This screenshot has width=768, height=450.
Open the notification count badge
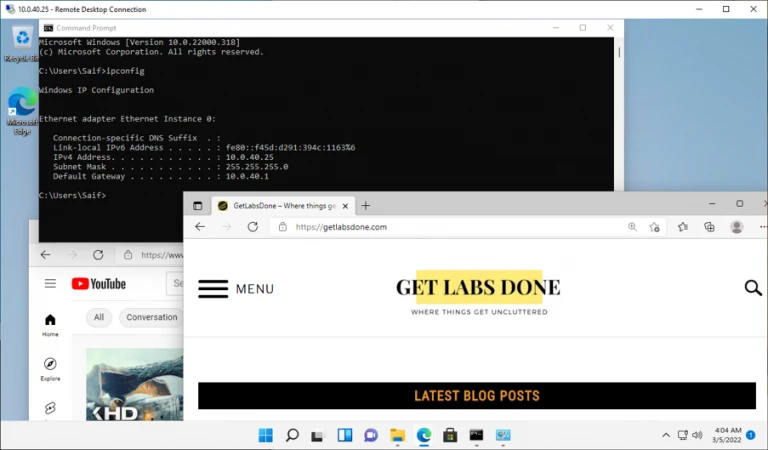click(x=750, y=435)
